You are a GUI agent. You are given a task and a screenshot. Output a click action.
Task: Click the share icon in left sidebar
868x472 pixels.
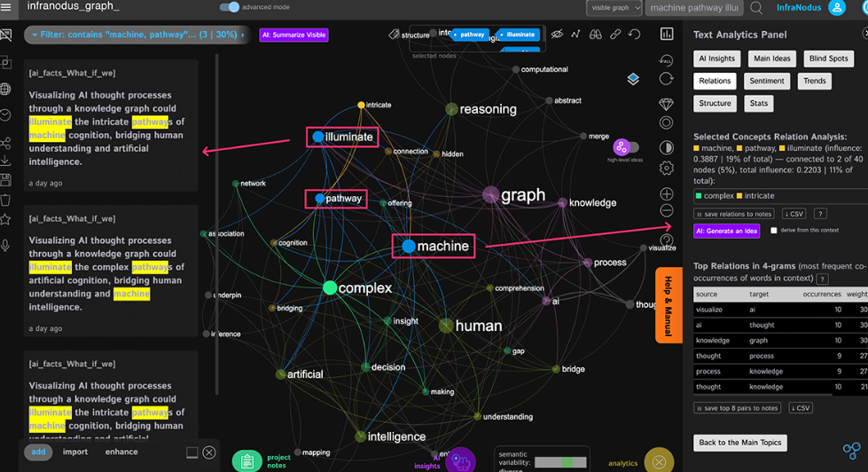coord(5,144)
